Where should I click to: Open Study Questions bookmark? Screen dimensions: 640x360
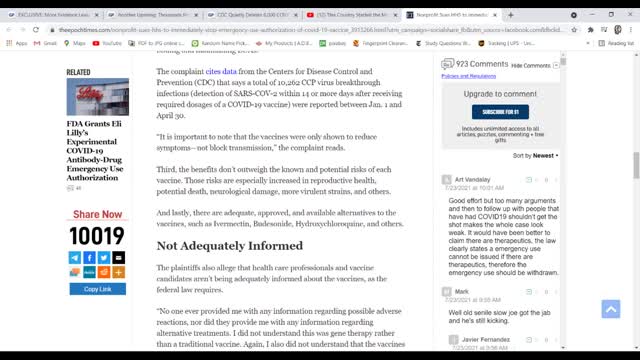pos(443,43)
